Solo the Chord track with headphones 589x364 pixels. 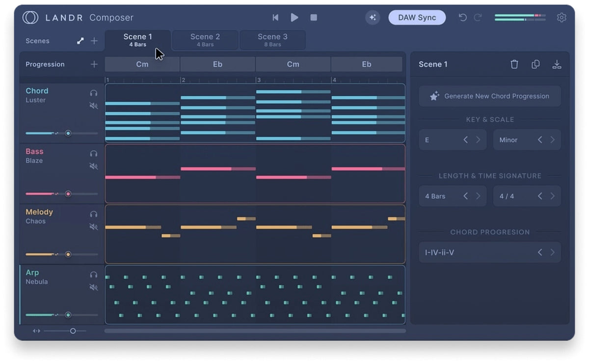tap(94, 93)
